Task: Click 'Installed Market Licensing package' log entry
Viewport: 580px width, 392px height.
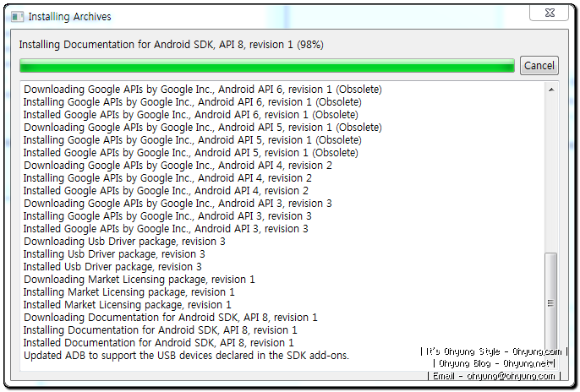Action: click(127, 305)
